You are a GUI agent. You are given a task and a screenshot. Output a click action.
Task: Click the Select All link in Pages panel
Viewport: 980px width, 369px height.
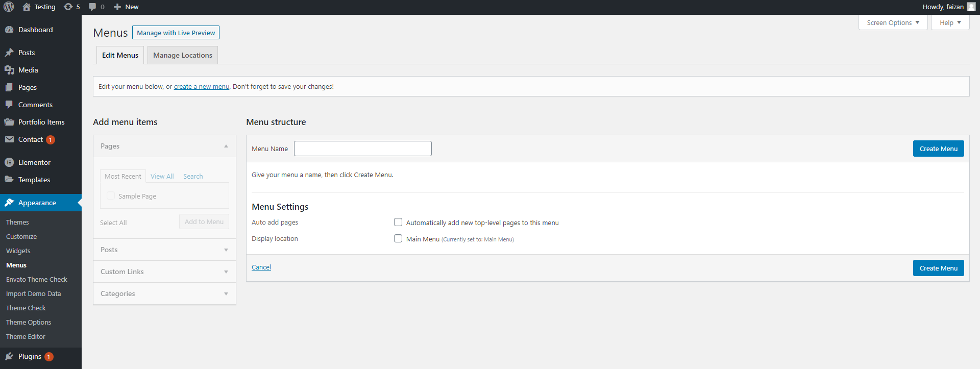click(x=113, y=223)
